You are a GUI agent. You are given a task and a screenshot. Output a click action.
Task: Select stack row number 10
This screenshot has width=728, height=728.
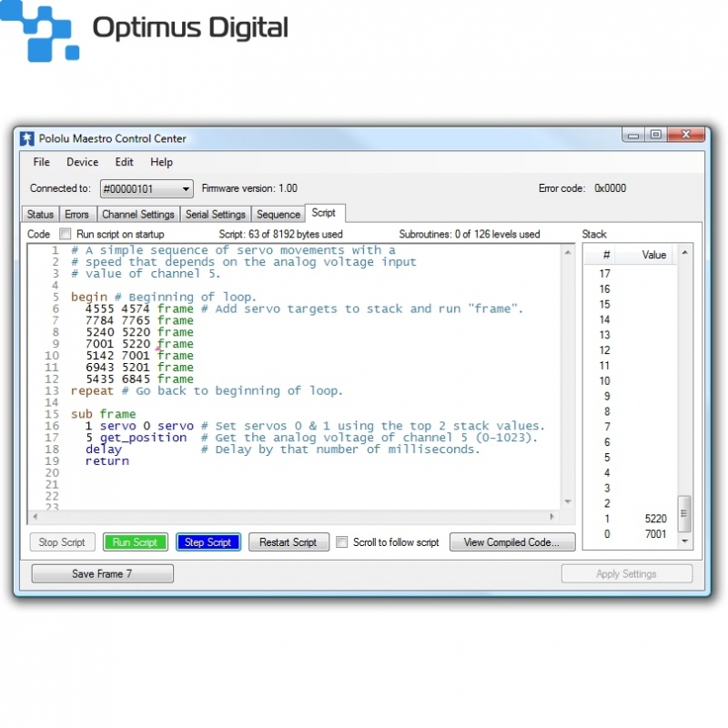coord(631,380)
